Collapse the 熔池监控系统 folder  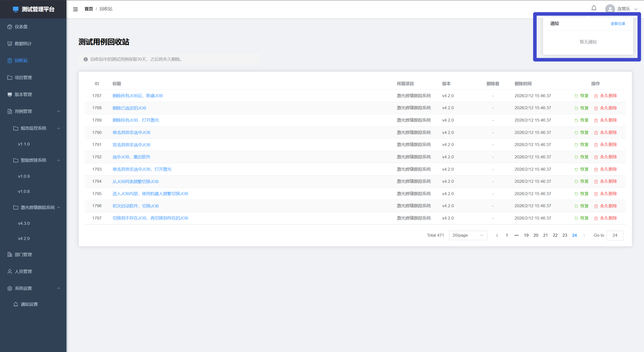pos(59,128)
